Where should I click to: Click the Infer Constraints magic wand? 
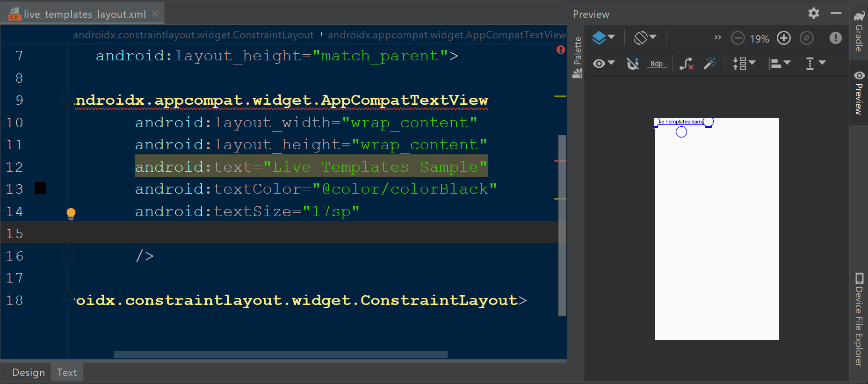pos(709,63)
